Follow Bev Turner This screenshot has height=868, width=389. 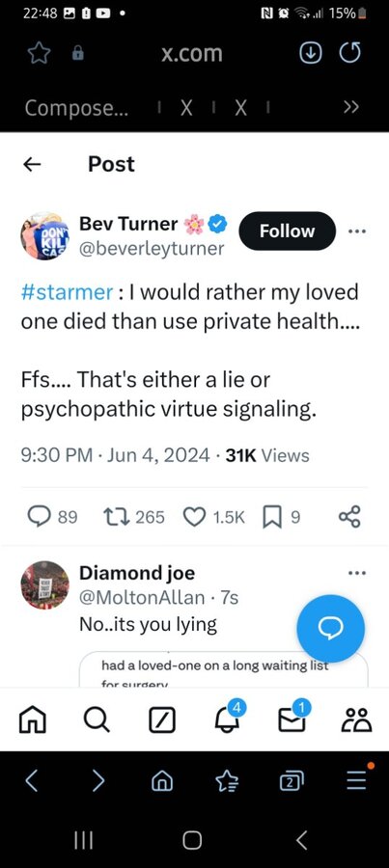(287, 231)
